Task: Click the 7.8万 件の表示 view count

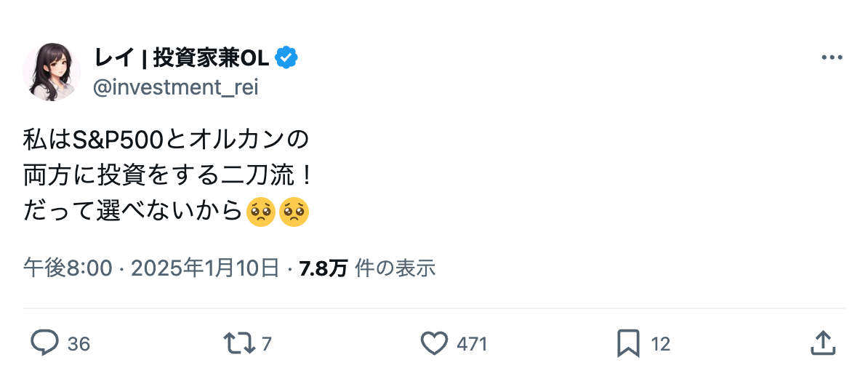Action: point(367,268)
